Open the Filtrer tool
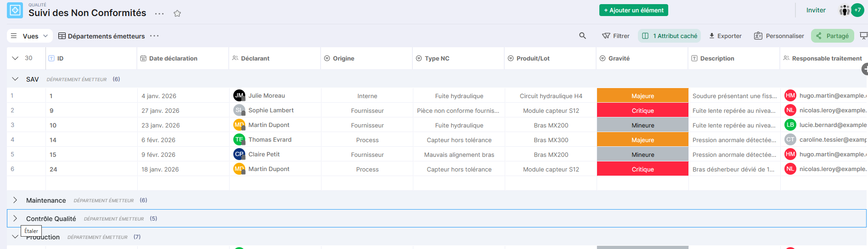 [x=616, y=36]
